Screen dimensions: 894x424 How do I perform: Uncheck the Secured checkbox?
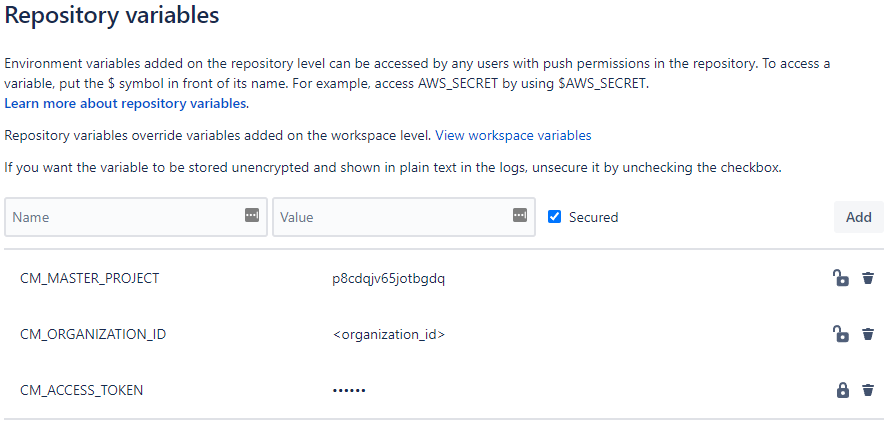(x=555, y=217)
